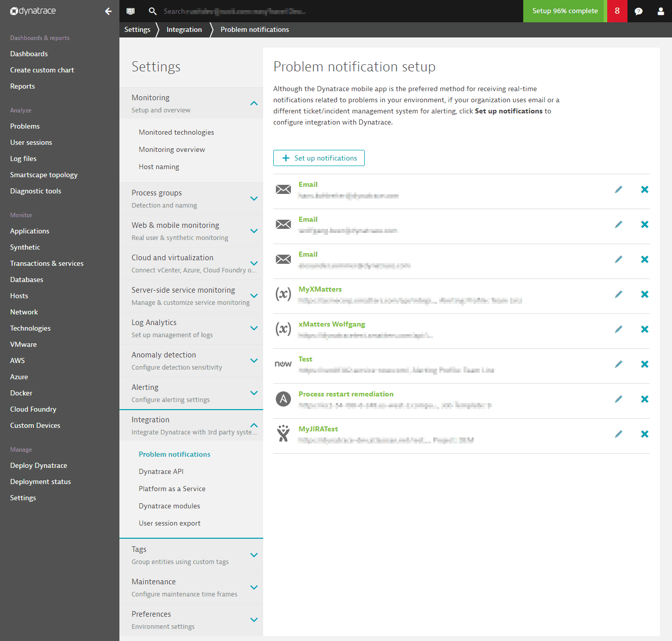Edit the xMatters Wolfgang notification

tap(618, 329)
